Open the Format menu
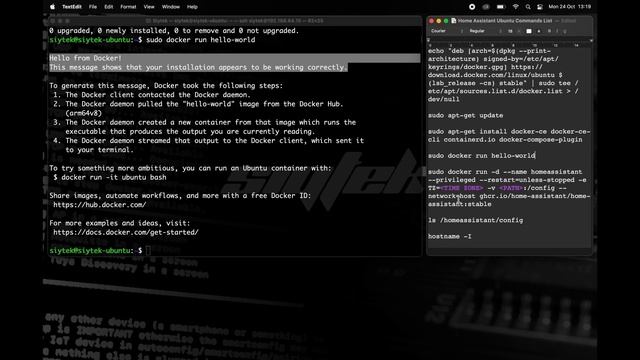 click(128, 7)
